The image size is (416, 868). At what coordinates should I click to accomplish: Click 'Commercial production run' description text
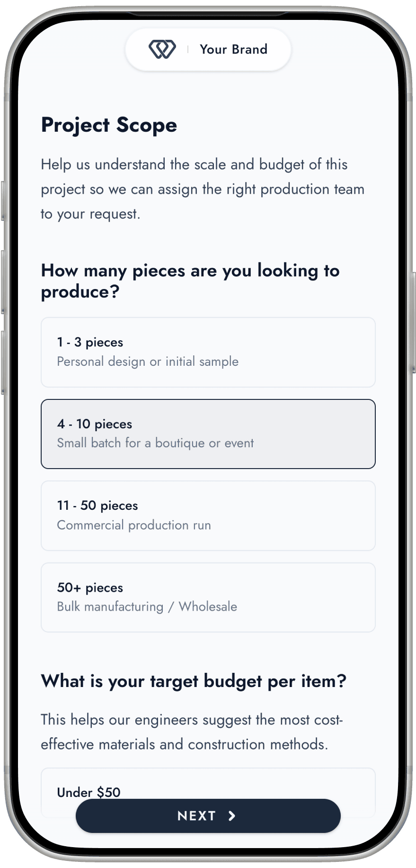pyautogui.click(x=134, y=525)
